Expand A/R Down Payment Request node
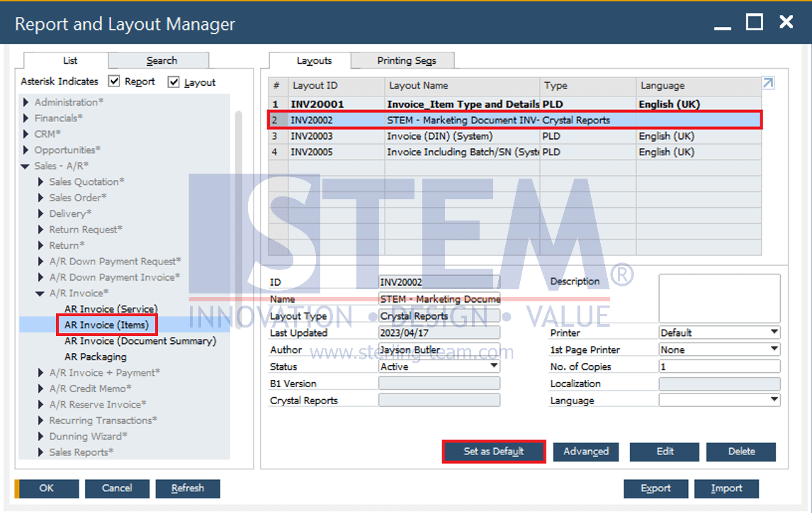This screenshot has width=812, height=514. point(41,262)
